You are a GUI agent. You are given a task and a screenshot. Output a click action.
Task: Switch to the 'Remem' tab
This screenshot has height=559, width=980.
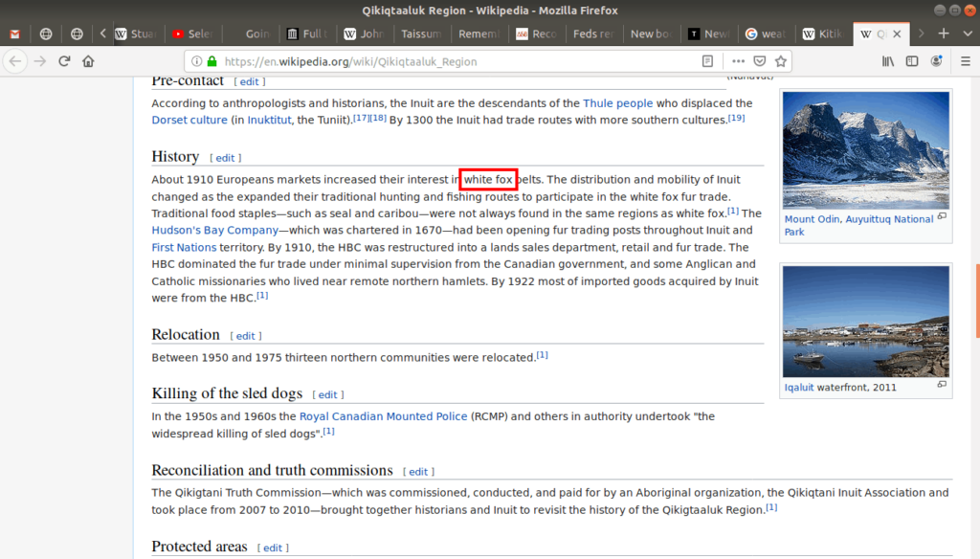tap(479, 34)
